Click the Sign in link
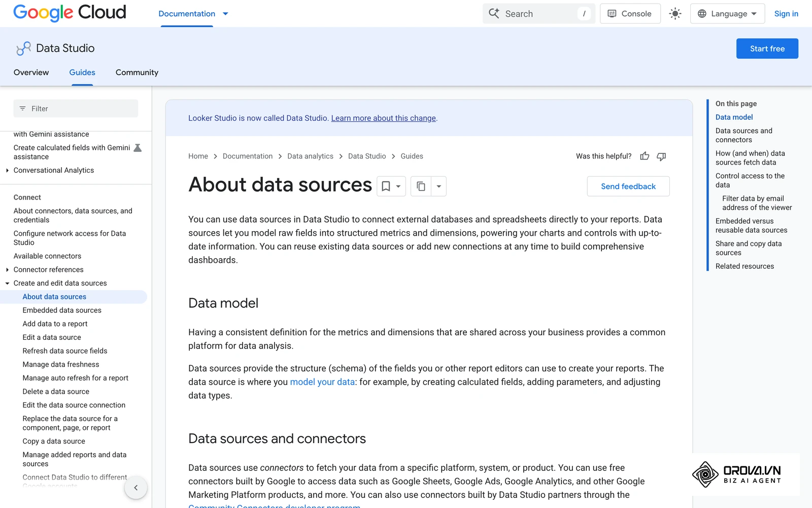Viewport: 812px width, 508px height. coord(786,14)
